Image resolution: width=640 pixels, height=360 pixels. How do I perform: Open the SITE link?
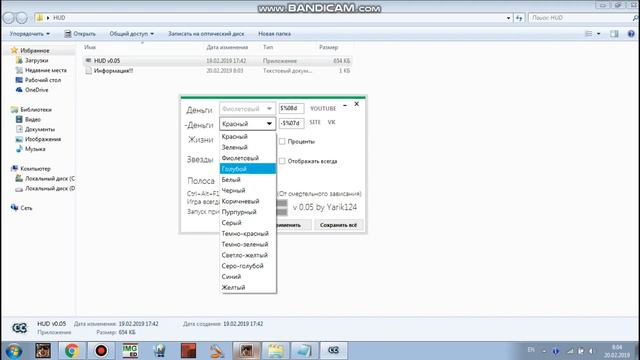[x=315, y=122]
